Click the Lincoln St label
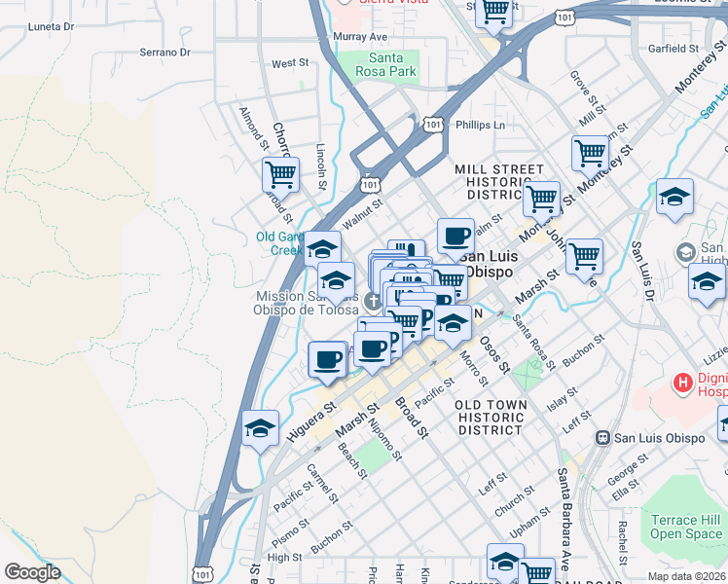 [x=321, y=166]
